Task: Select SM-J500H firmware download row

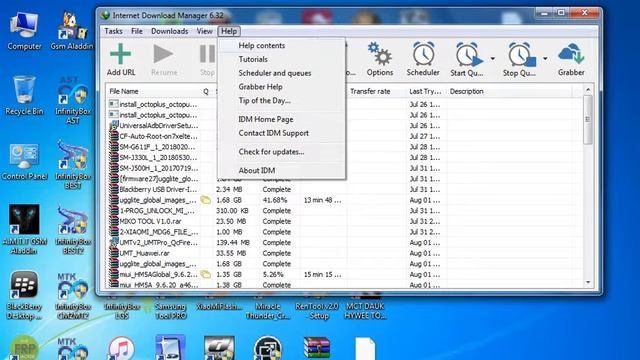Action: [345, 168]
